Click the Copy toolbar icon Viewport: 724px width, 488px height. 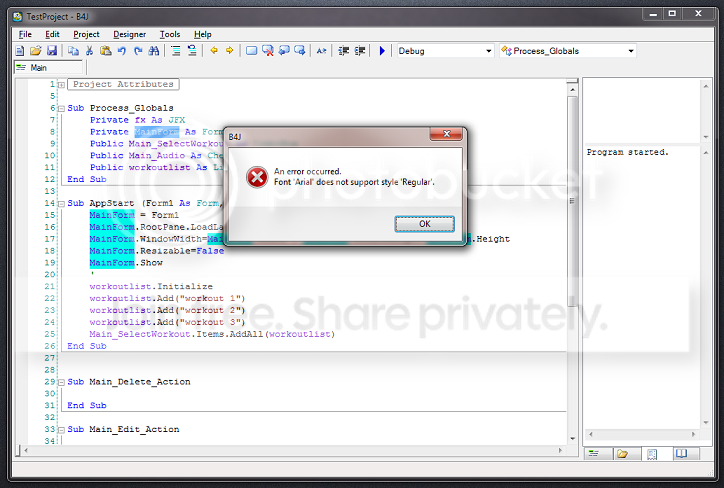coord(73,51)
